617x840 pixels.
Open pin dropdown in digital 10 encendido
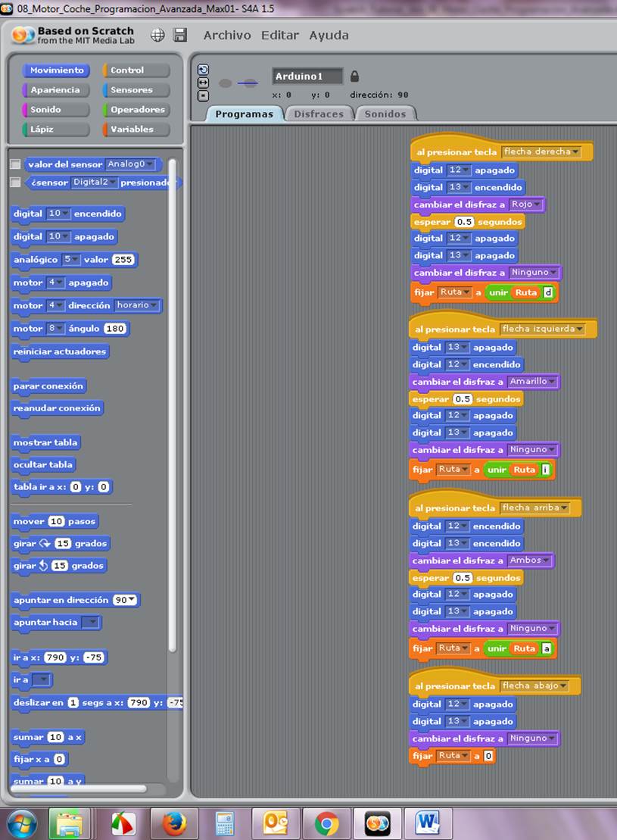click(58, 213)
